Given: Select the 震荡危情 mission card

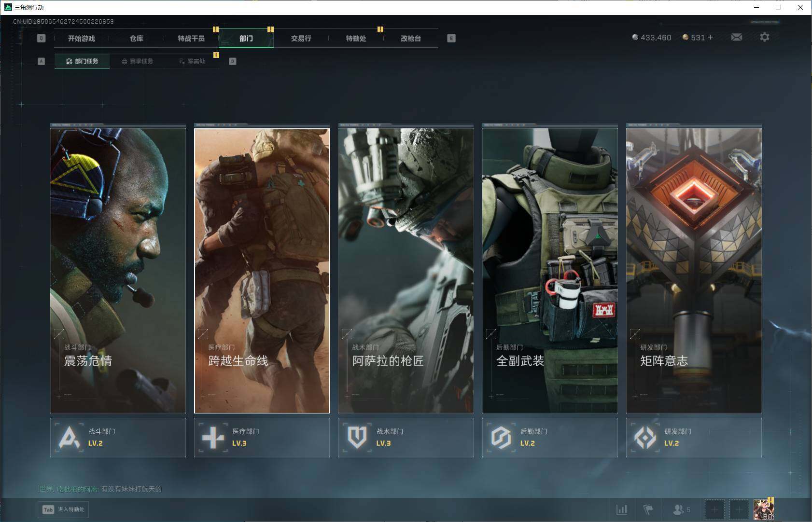Looking at the screenshot, I should tap(118, 270).
